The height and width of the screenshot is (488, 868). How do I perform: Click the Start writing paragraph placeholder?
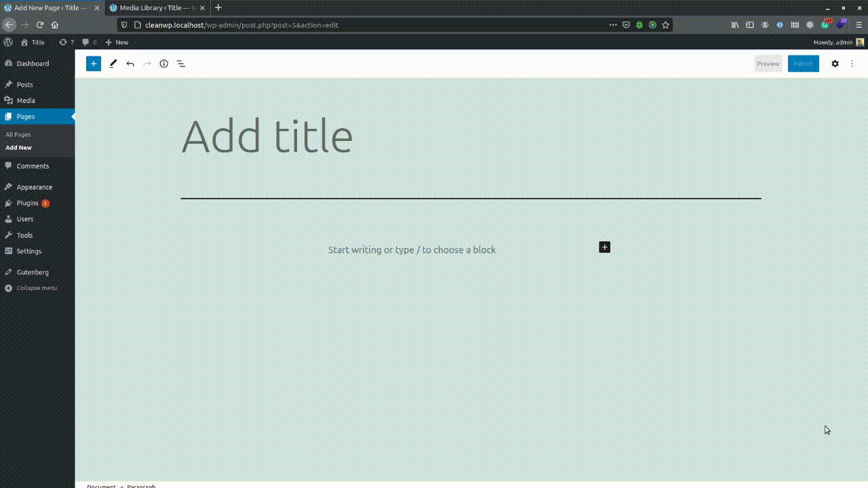(412, 250)
